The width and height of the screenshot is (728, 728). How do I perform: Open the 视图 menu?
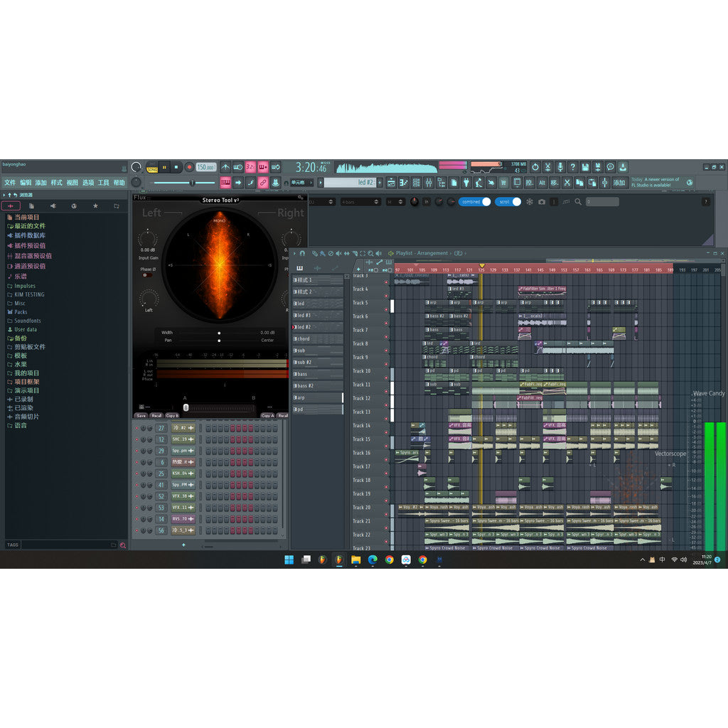pyautogui.click(x=73, y=183)
